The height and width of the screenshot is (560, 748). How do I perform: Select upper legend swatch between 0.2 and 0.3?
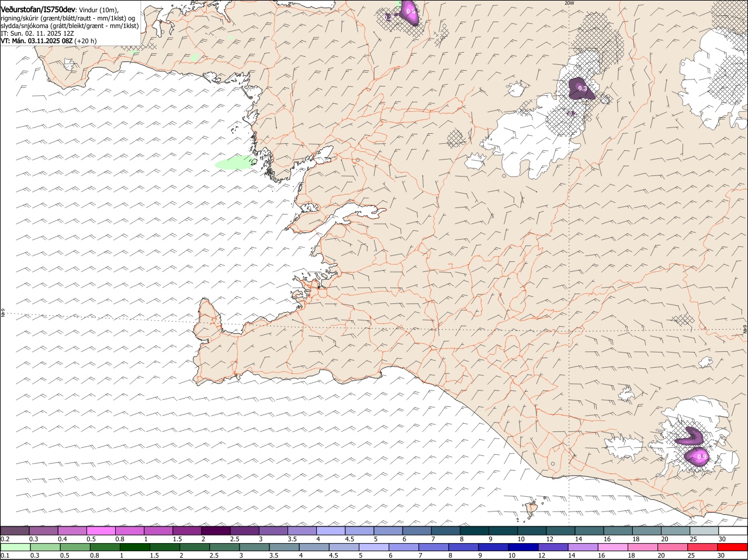click(x=15, y=530)
